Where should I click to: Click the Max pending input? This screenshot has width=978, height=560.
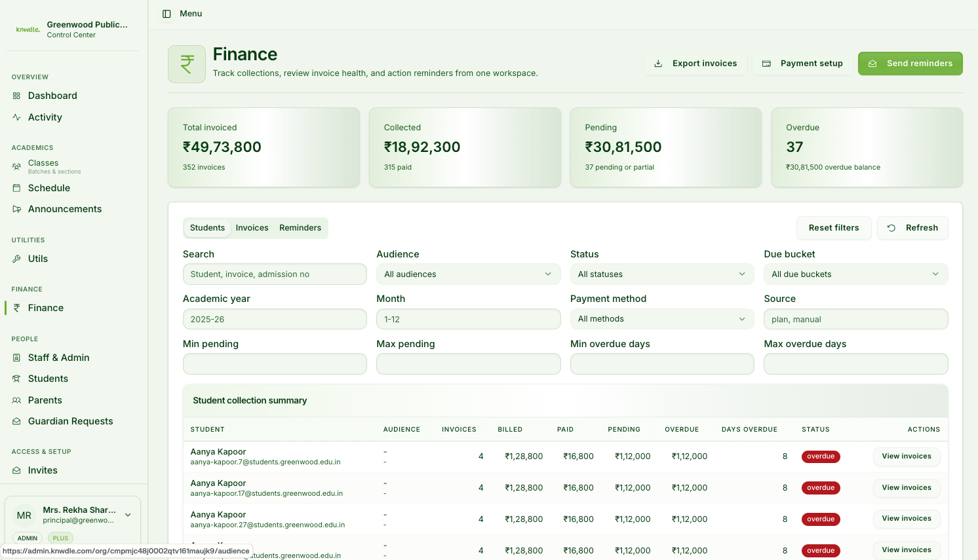(469, 364)
